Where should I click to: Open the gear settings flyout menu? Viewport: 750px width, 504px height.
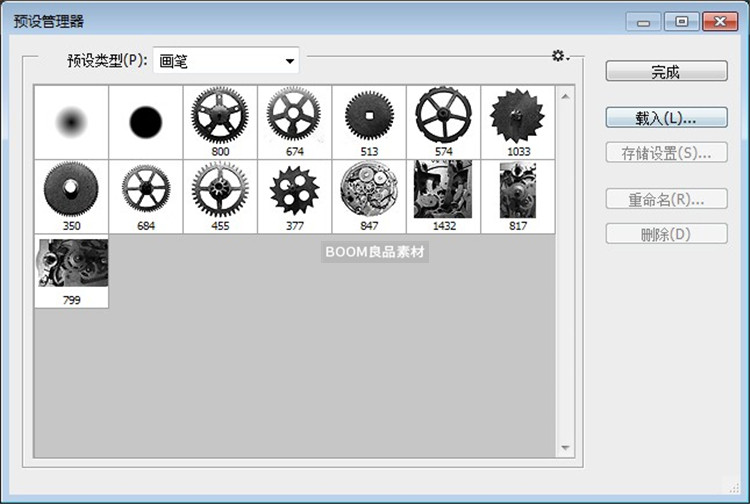[x=560, y=56]
